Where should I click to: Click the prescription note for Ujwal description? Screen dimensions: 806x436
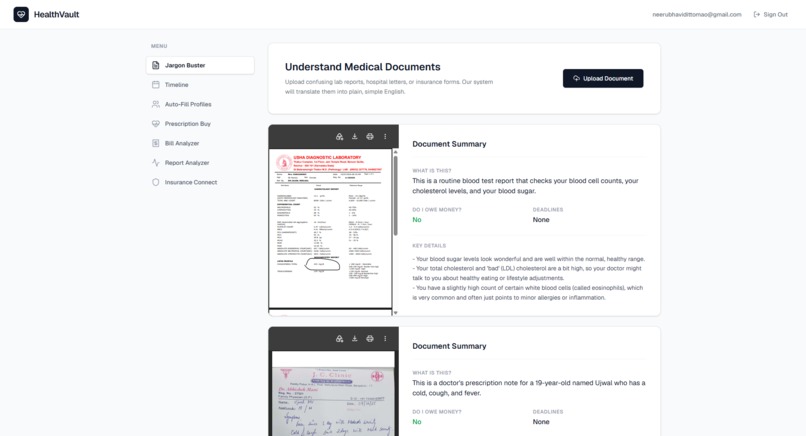tap(528, 388)
